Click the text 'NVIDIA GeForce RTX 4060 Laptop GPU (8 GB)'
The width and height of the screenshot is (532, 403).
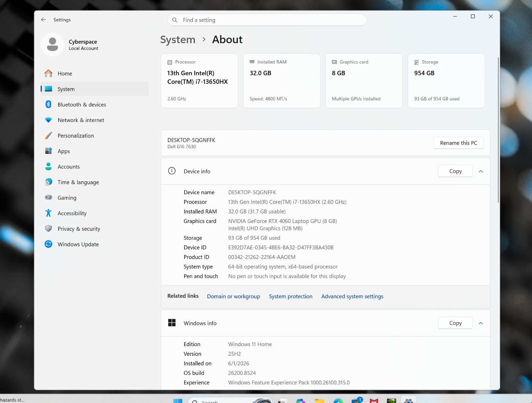pyautogui.click(x=283, y=221)
